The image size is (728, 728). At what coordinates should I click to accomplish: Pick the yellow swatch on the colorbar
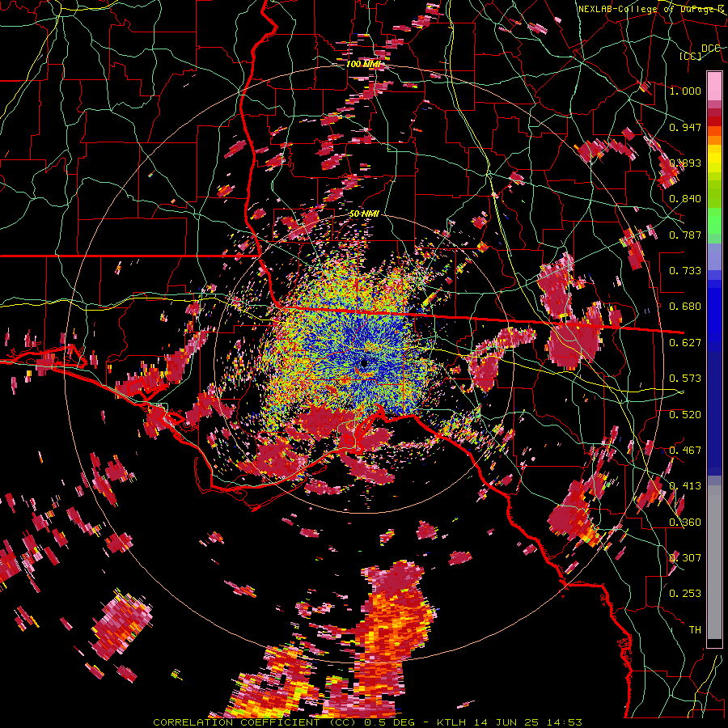(x=714, y=159)
